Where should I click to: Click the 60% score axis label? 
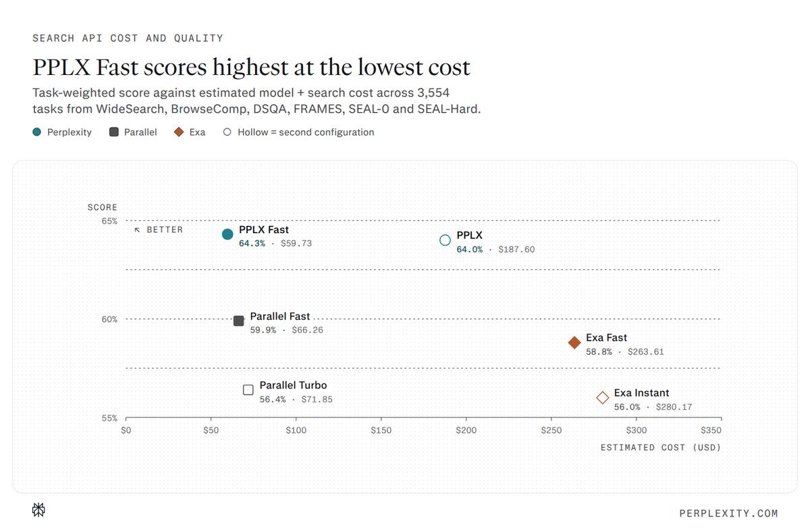109,319
